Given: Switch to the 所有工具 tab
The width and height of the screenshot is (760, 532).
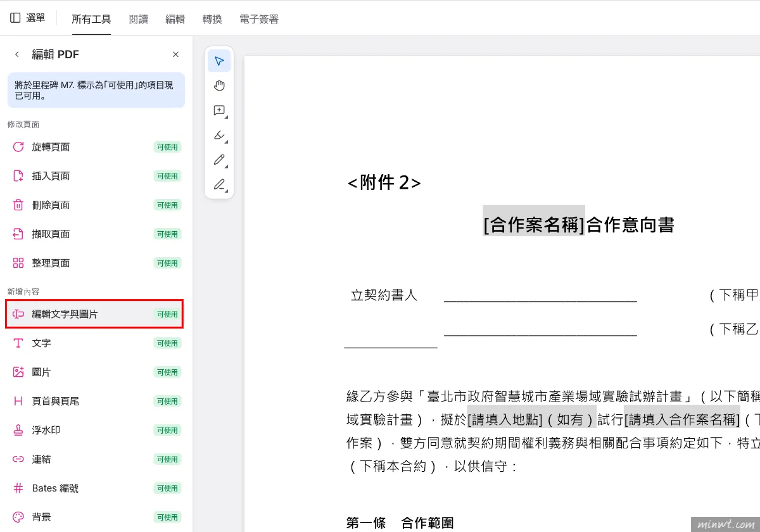Looking at the screenshot, I should click(91, 20).
